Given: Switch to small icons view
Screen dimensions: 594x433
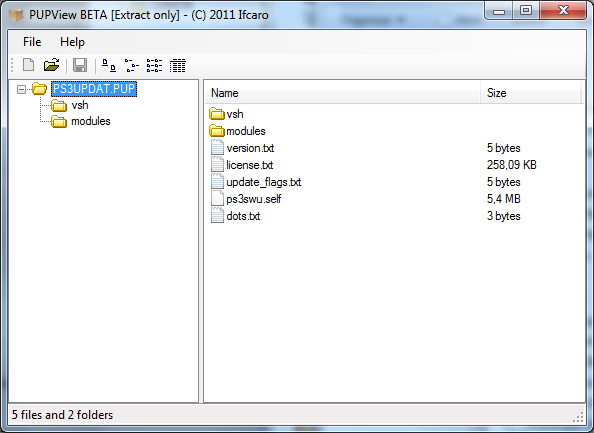Looking at the screenshot, I should click(x=131, y=65).
